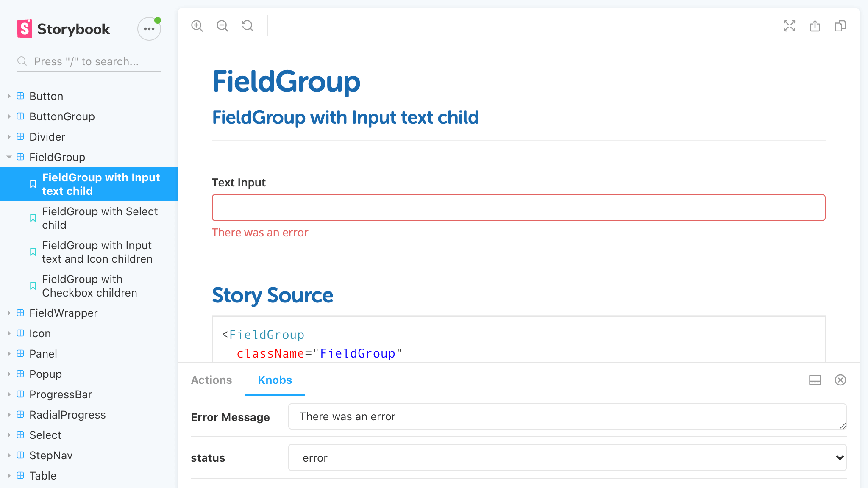
Task: Open the FieldGroup with Select child story
Action: [x=100, y=218]
